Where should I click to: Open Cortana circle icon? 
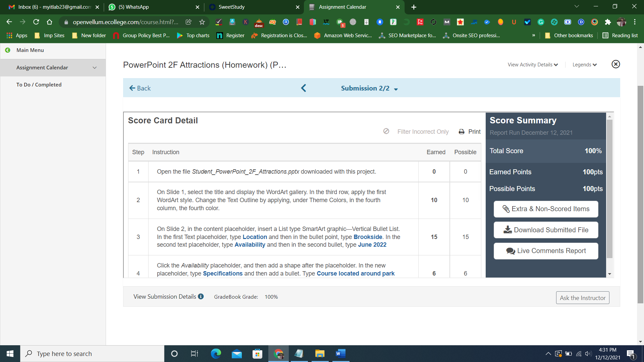(x=174, y=354)
